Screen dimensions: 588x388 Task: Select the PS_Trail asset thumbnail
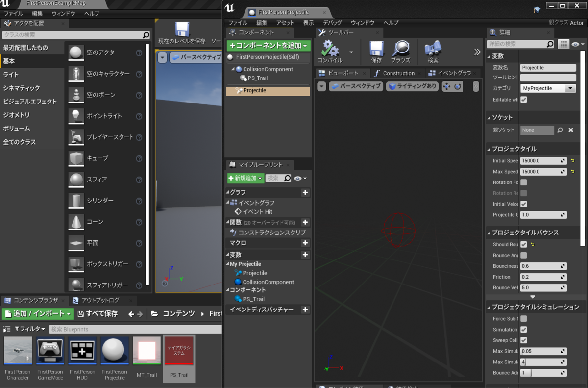(x=179, y=351)
